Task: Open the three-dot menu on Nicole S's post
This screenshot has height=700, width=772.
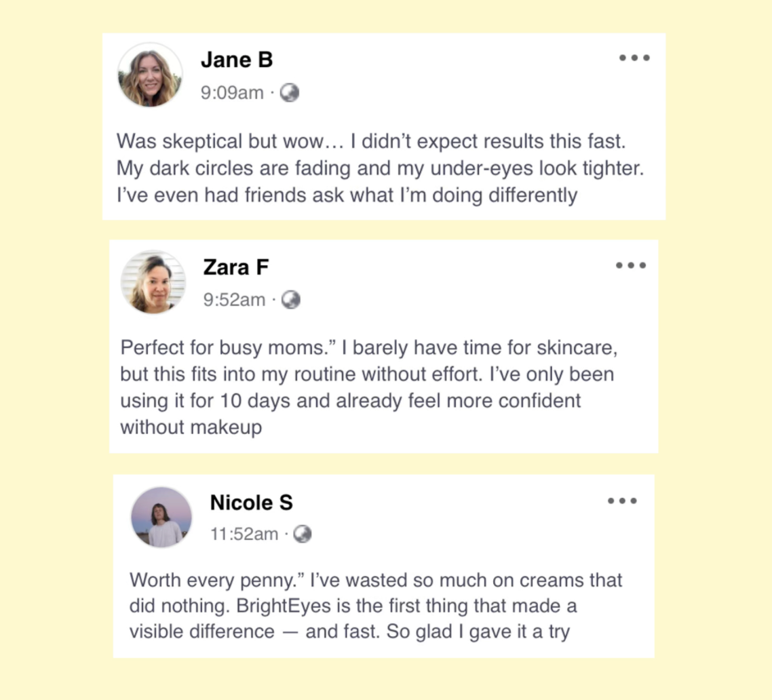Action: click(622, 501)
